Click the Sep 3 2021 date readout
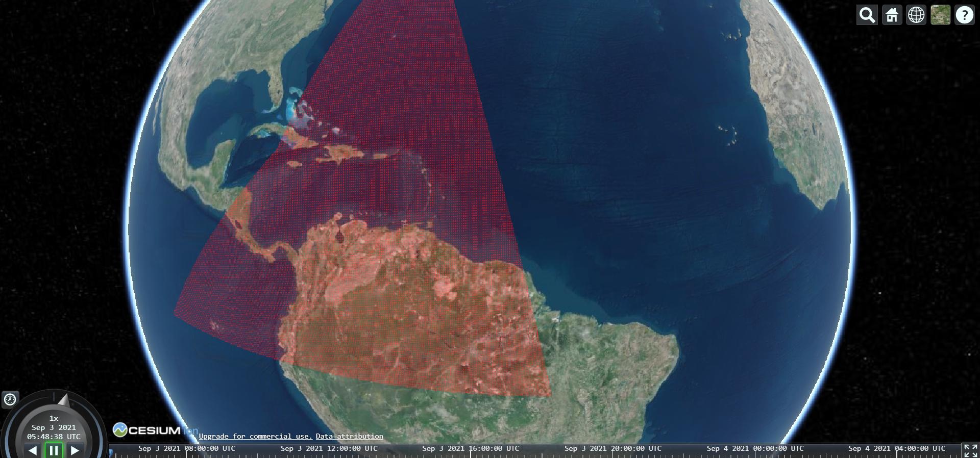 54,427
